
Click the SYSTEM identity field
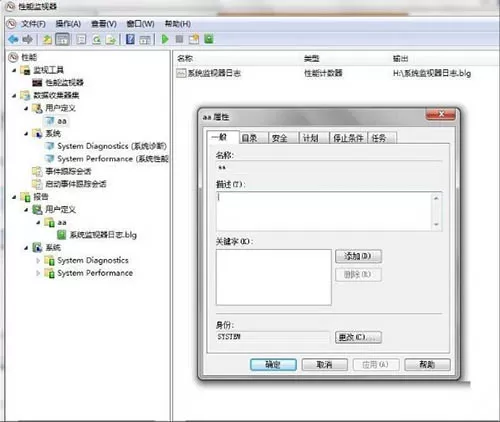tap(273, 337)
